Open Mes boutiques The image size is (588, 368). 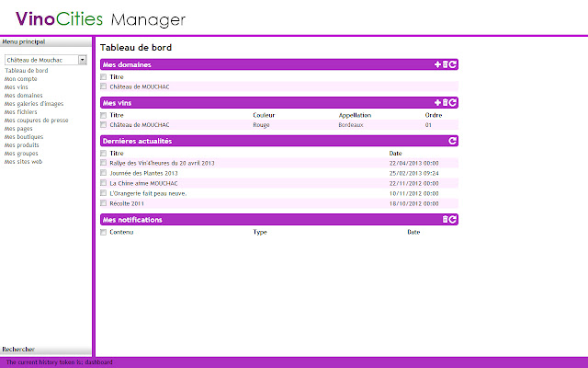24,137
